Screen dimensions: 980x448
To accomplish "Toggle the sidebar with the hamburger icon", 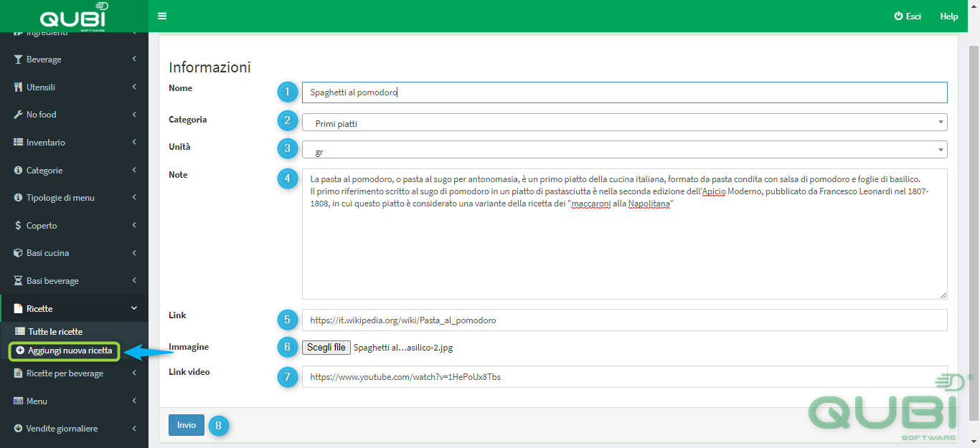I will (x=162, y=16).
